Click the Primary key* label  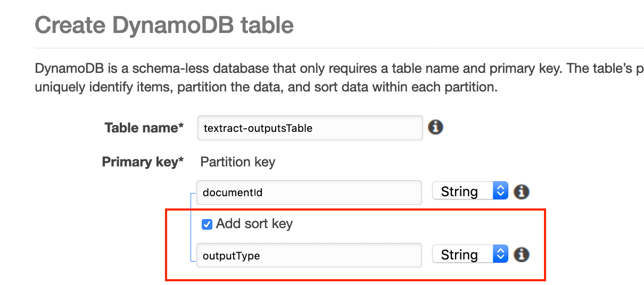[x=142, y=162]
